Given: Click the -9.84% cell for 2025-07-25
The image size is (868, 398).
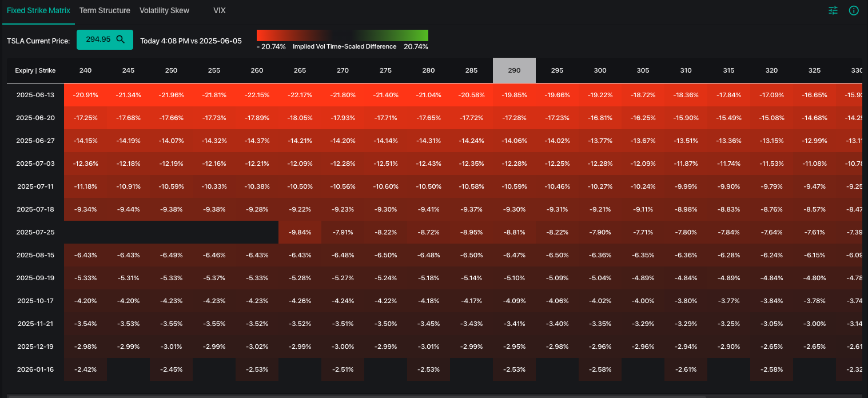Looking at the screenshot, I should [x=300, y=232].
